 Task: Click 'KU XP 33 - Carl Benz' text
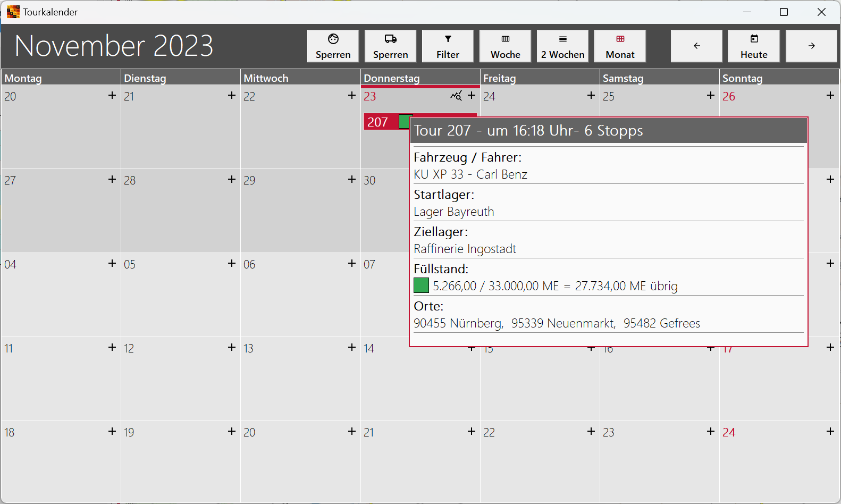tap(470, 174)
